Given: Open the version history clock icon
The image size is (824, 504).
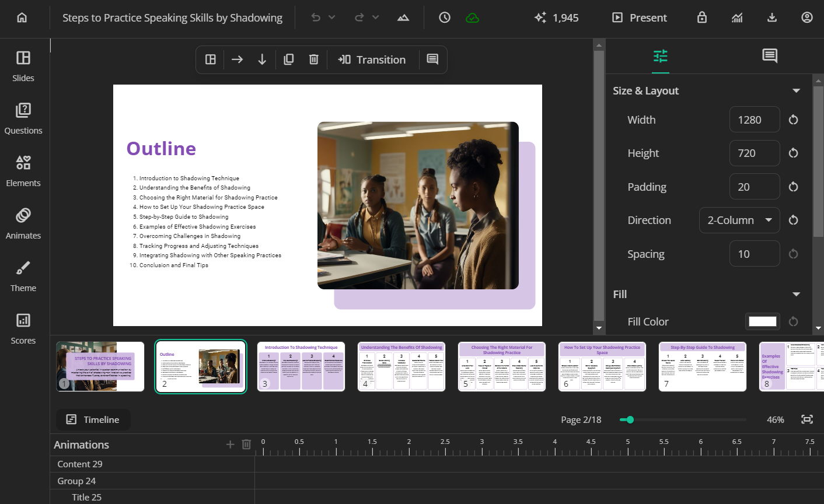Looking at the screenshot, I should coord(445,17).
